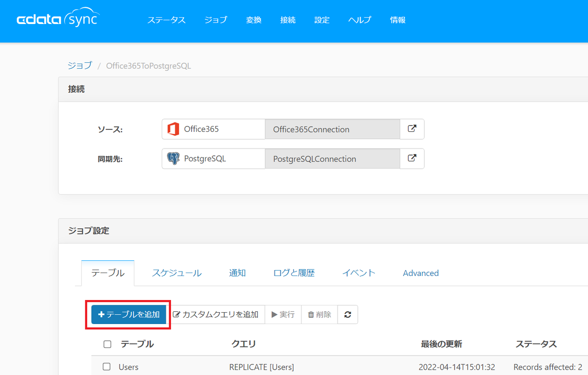Screen dimensions: 588x375
Task: Switch to the ログと履歴 tab
Action: [x=294, y=273]
